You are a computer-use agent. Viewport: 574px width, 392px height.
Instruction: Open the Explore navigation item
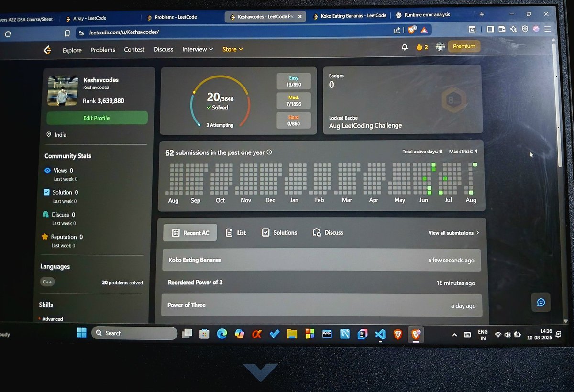point(72,50)
